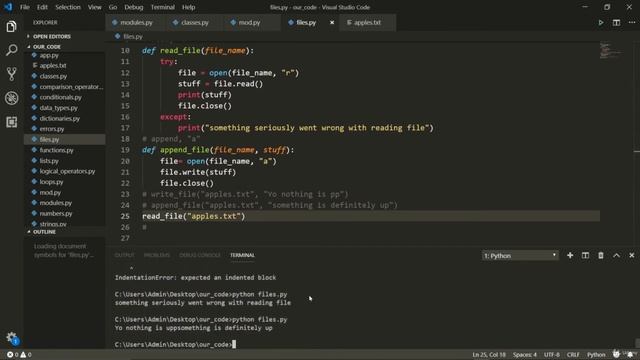Open the Search view icon
640x360 pixels.
[x=11, y=50]
